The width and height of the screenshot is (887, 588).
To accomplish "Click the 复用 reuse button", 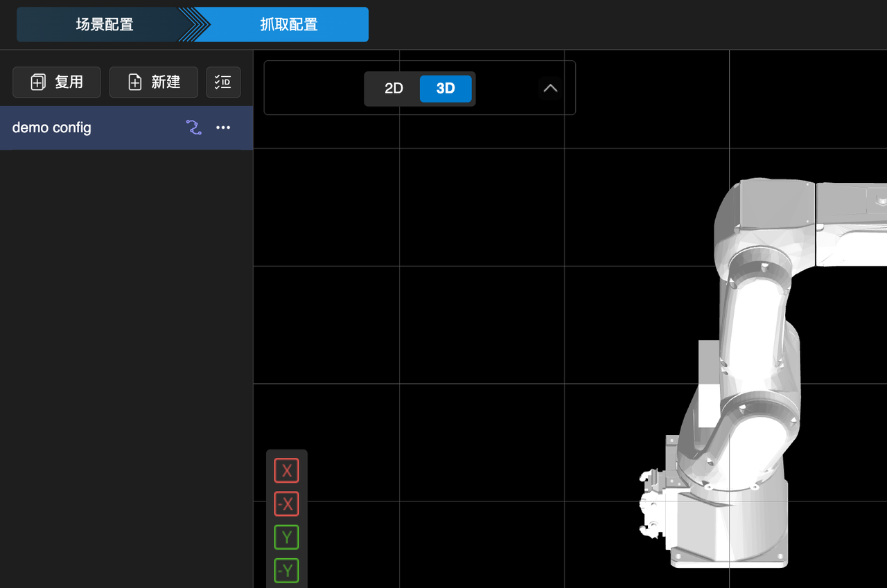I will [x=57, y=82].
